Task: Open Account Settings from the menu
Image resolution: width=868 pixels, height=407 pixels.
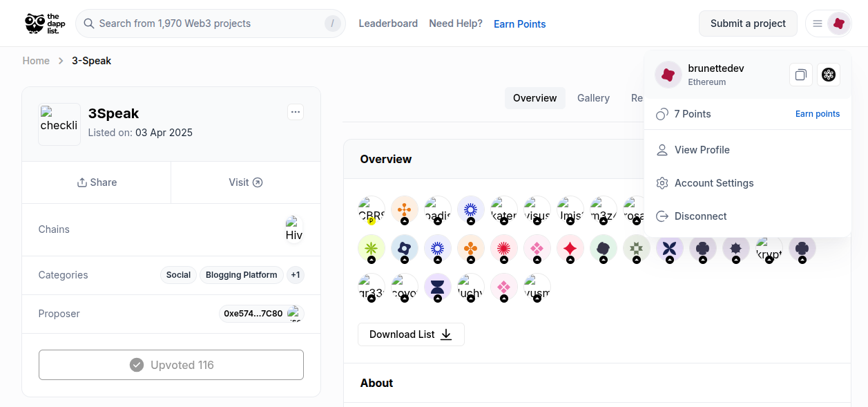Action: coord(748,183)
